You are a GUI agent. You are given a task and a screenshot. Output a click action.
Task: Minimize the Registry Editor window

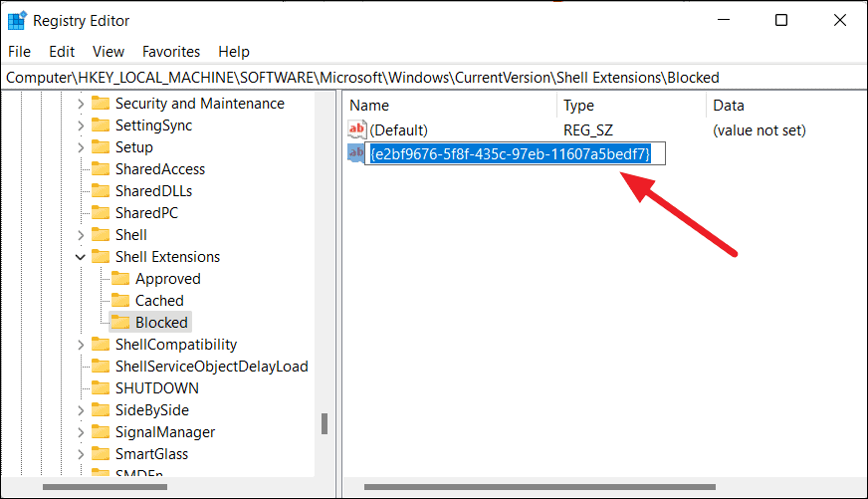pos(723,21)
